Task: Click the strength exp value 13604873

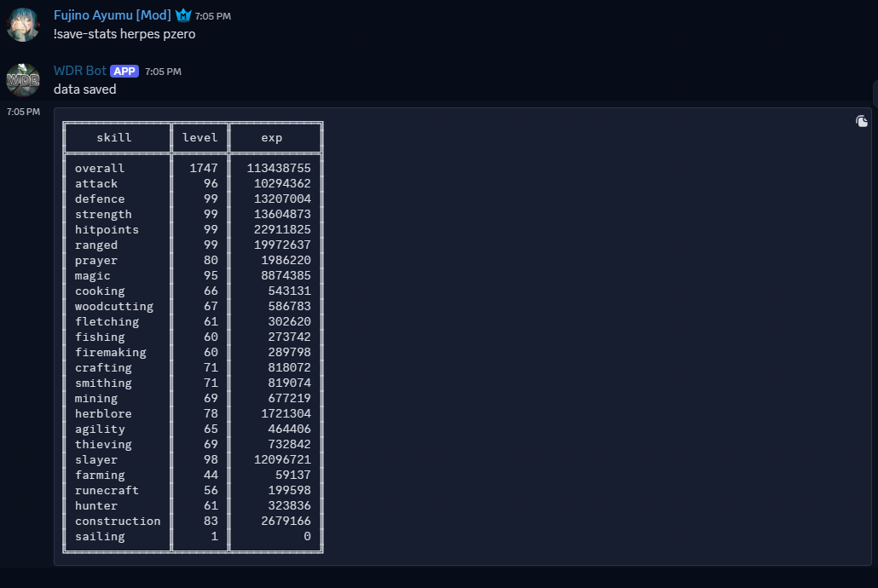Action: tap(282, 214)
